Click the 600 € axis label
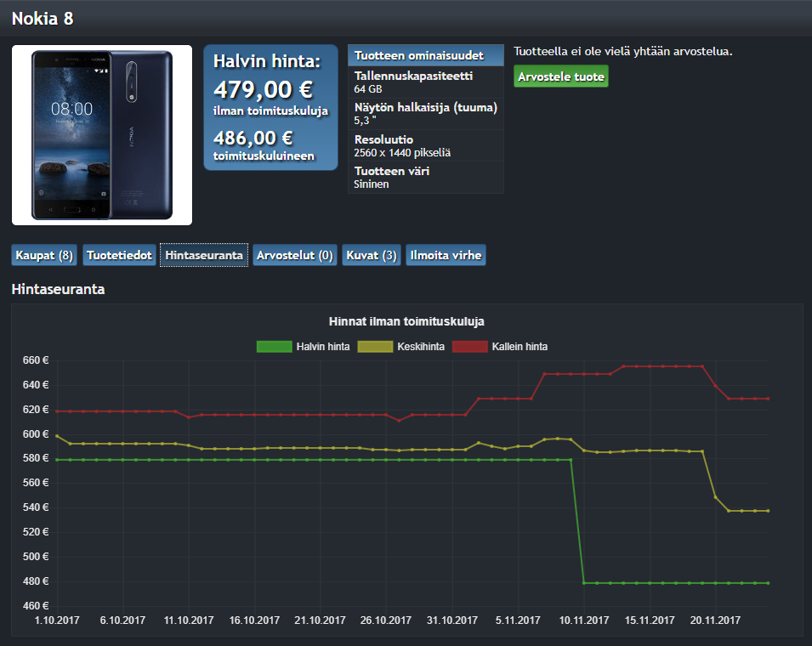812x646 pixels. pos(36,433)
